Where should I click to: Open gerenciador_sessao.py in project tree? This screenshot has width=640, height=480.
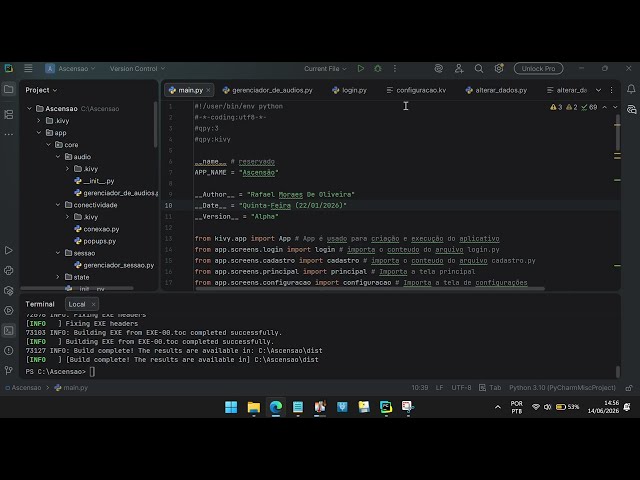point(115,265)
